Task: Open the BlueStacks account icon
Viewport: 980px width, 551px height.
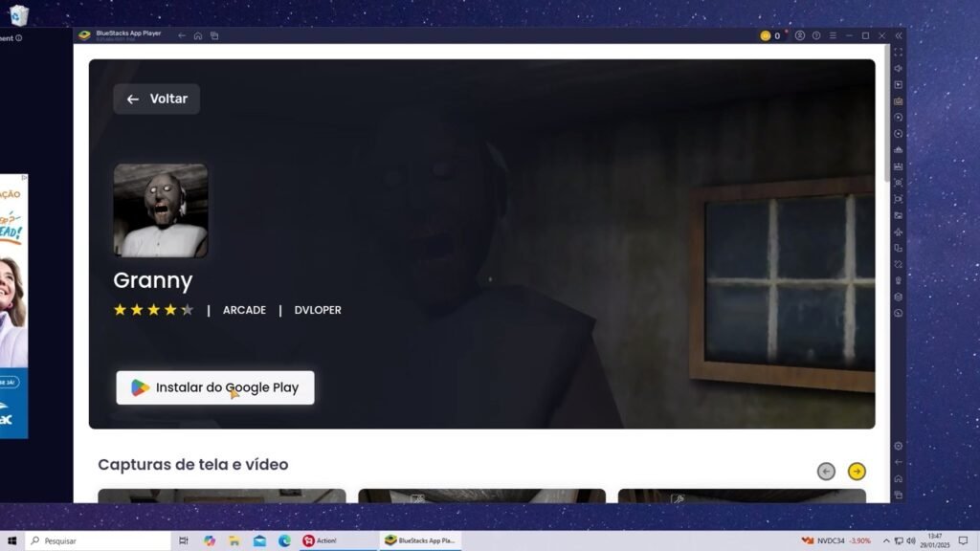Action: pos(799,35)
